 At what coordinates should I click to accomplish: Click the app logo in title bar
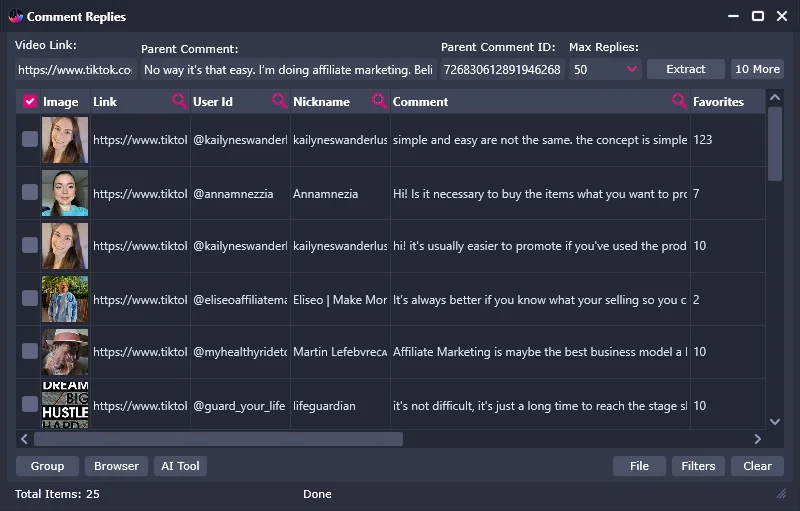(15, 16)
